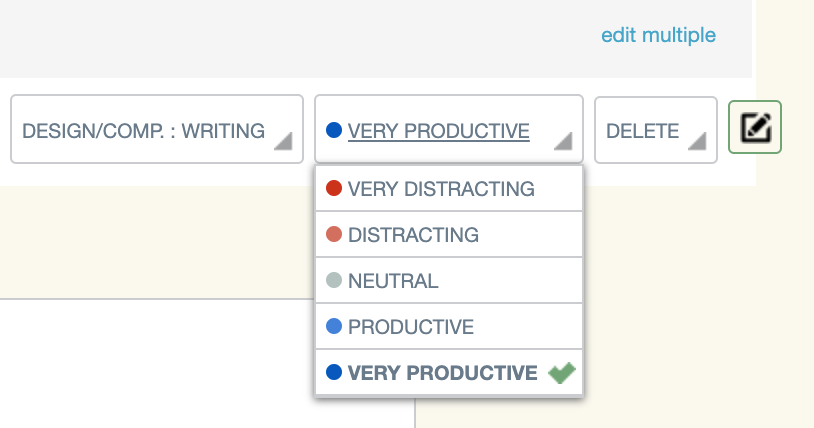Click the salmon dot beside Distracting
814x428 pixels.
click(334, 234)
